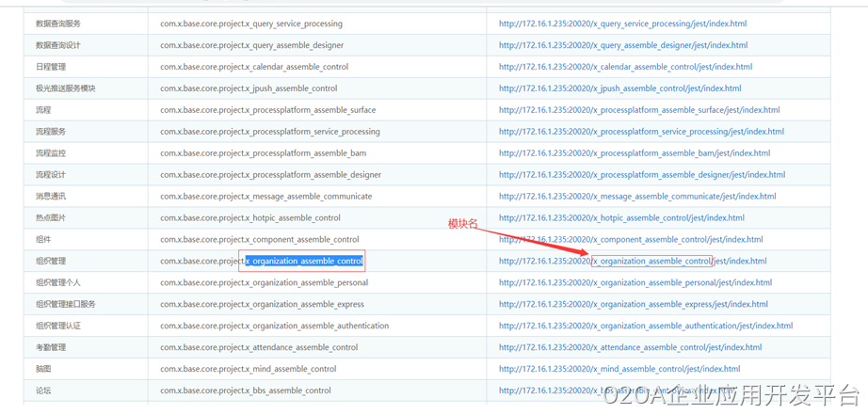Visit the x_processplatform_service_processing jest URL

click(641, 132)
